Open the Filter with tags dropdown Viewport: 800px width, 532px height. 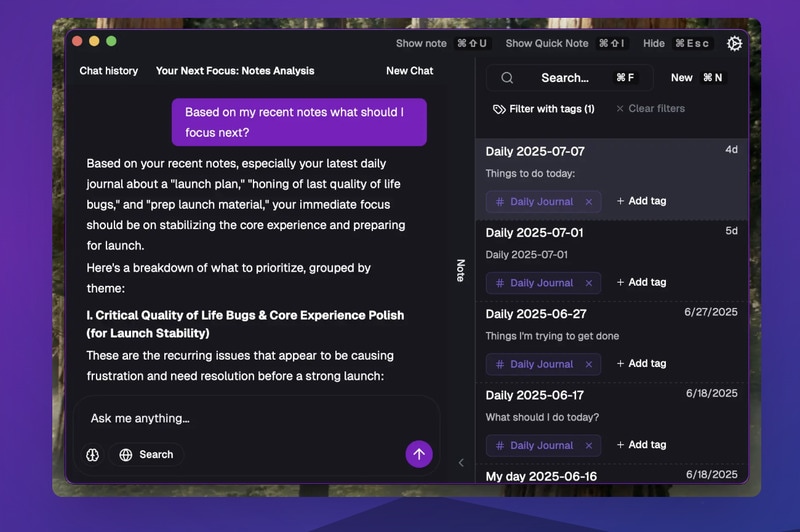tap(544, 109)
